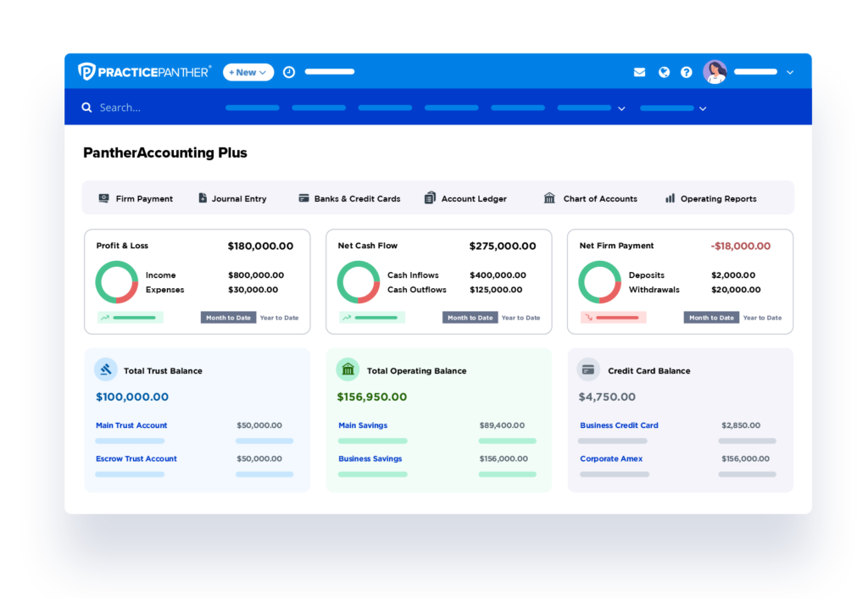This screenshot has width=868, height=599.
Task: Open the help question mark icon
Action: [x=687, y=72]
